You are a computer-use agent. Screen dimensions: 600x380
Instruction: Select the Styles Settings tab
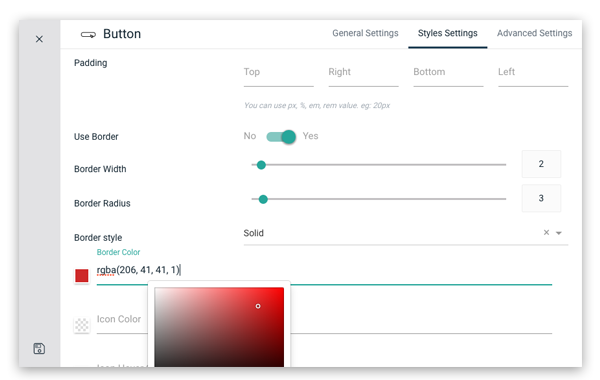447,33
